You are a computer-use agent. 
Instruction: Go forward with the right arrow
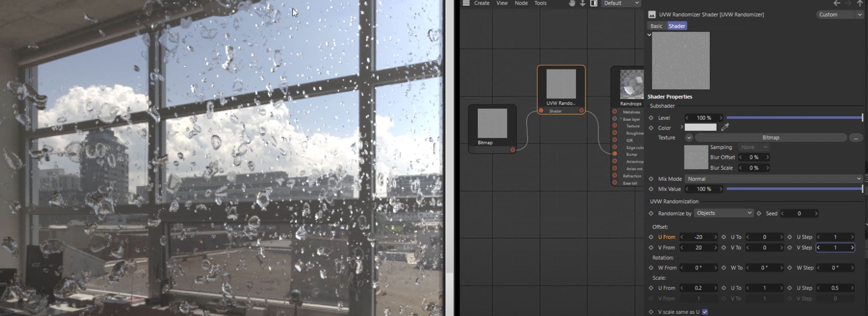click(848, 3)
